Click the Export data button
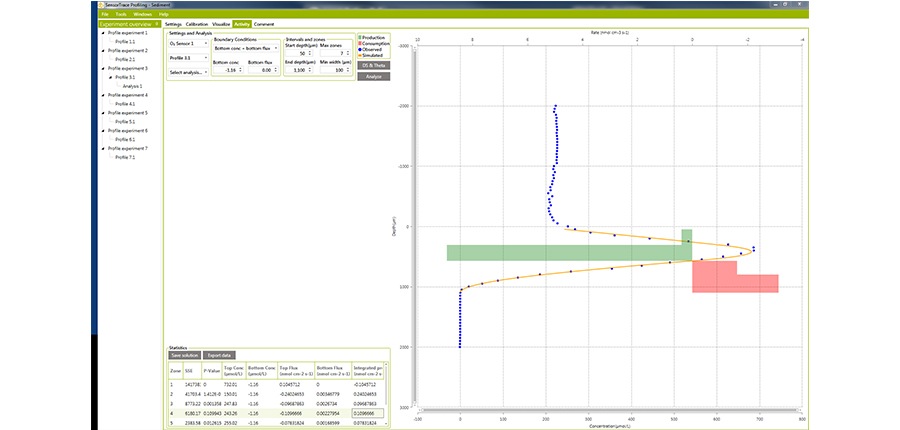Image resolution: width=900 pixels, height=430 pixels. point(219,355)
